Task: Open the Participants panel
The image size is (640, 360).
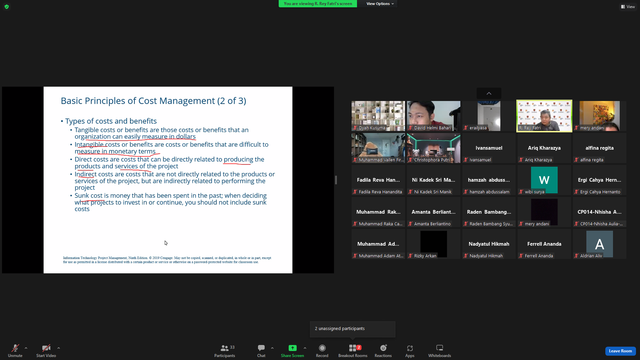Action: point(225,350)
